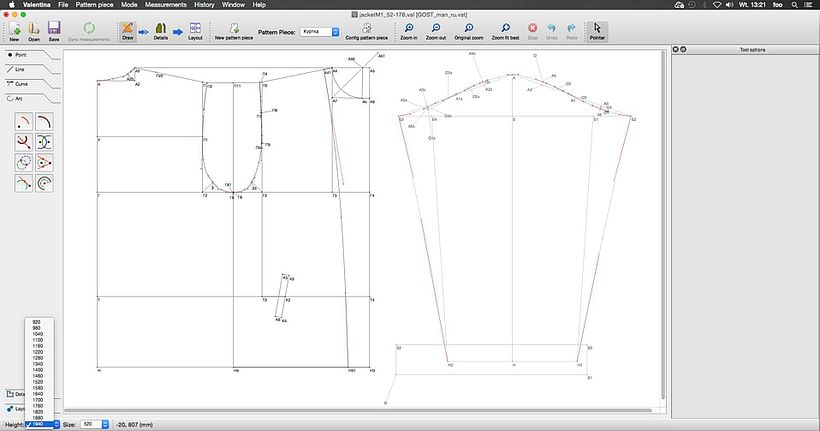Choose 1400 in the Height list
This screenshot has height=431, width=820.
pos(39,370)
